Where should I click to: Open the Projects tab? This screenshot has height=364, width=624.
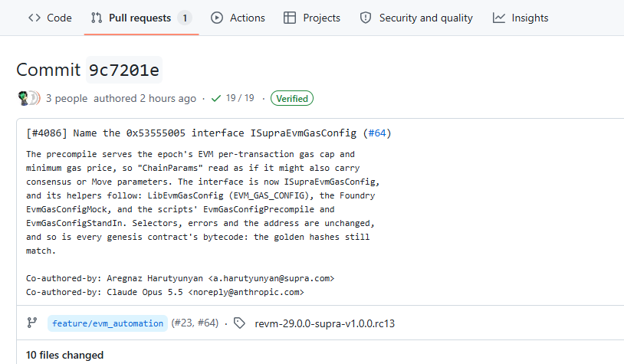pos(312,18)
